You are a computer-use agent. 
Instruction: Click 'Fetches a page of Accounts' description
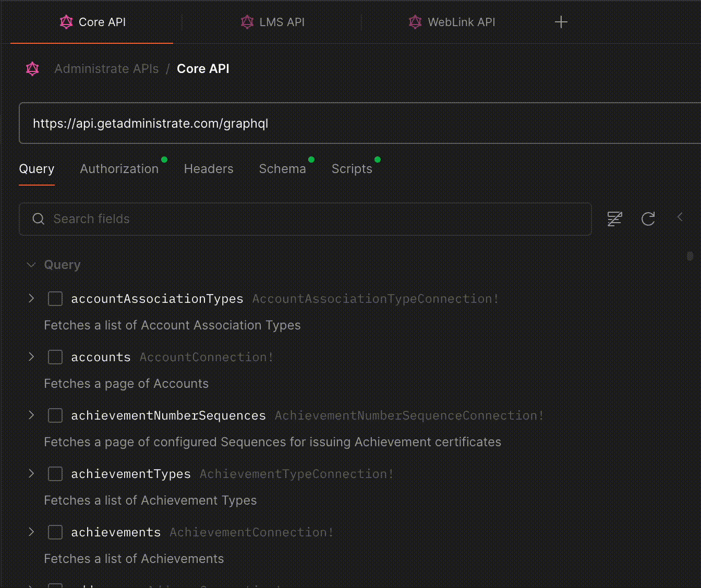pos(126,384)
